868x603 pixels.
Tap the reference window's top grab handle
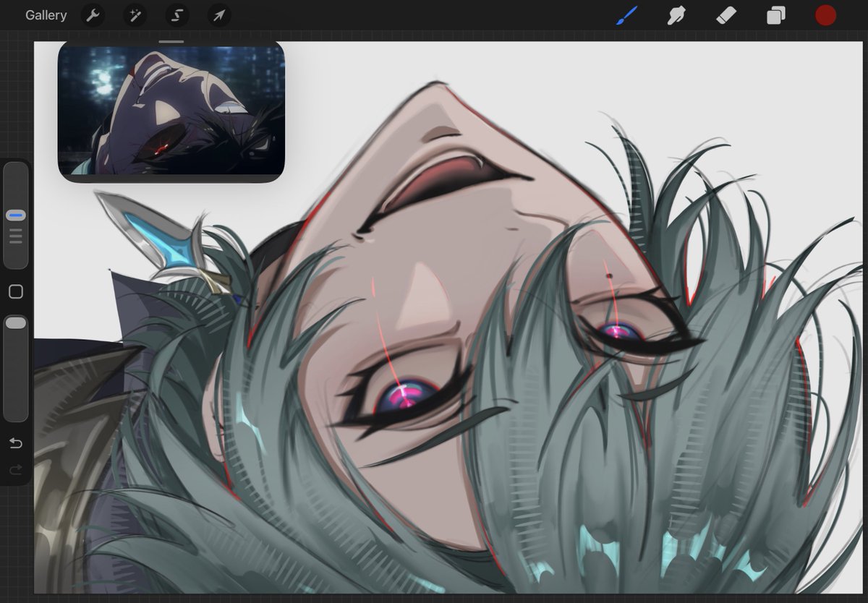click(171, 42)
